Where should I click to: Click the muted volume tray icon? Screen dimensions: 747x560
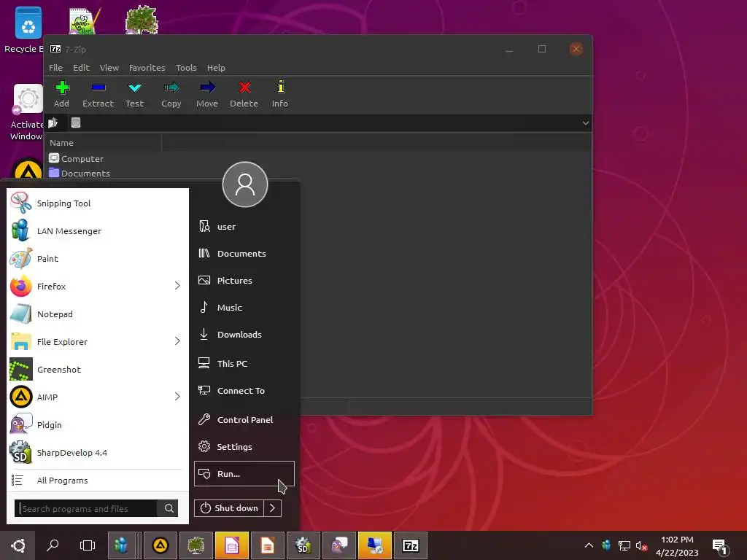click(x=641, y=545)
